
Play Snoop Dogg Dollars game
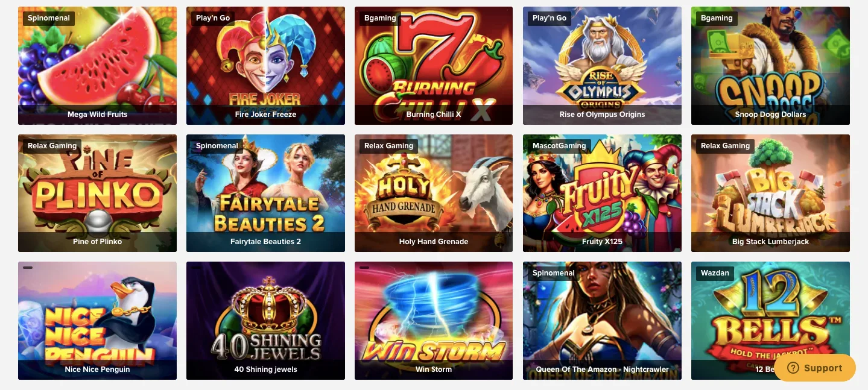[x=770, y=66]
